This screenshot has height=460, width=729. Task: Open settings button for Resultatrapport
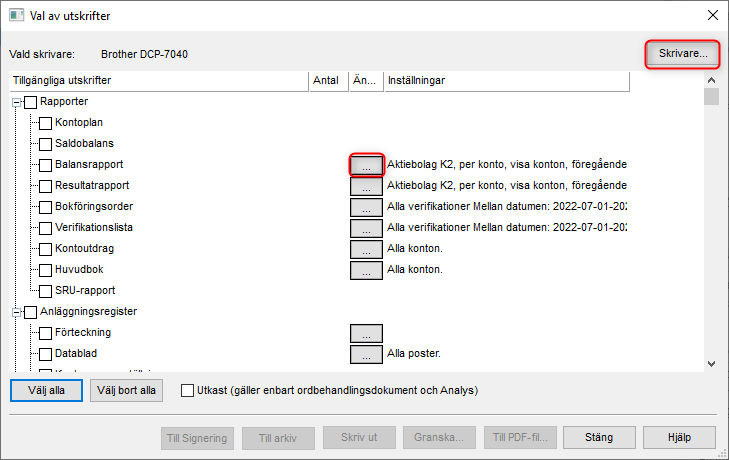[x=366, y=186]
